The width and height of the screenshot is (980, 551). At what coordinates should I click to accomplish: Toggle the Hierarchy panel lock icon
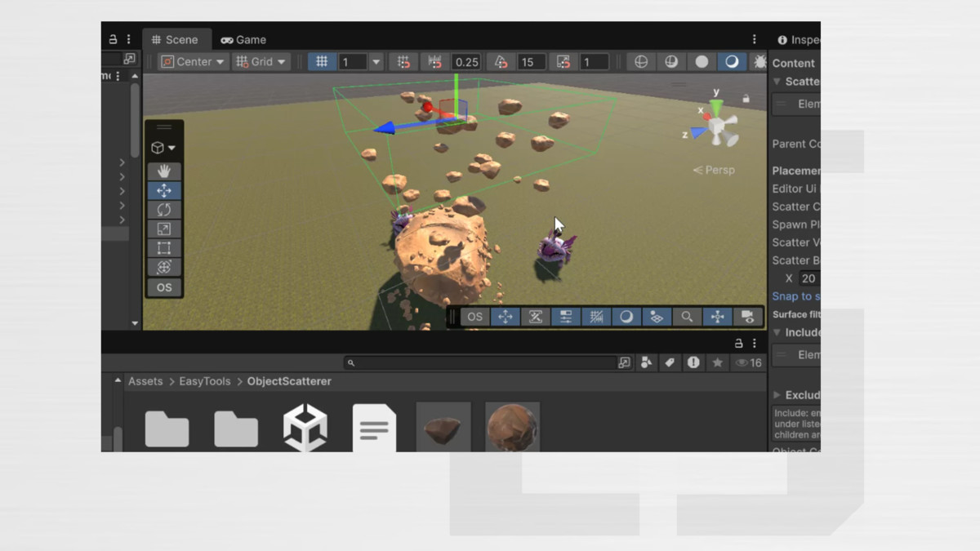(114, 39)
